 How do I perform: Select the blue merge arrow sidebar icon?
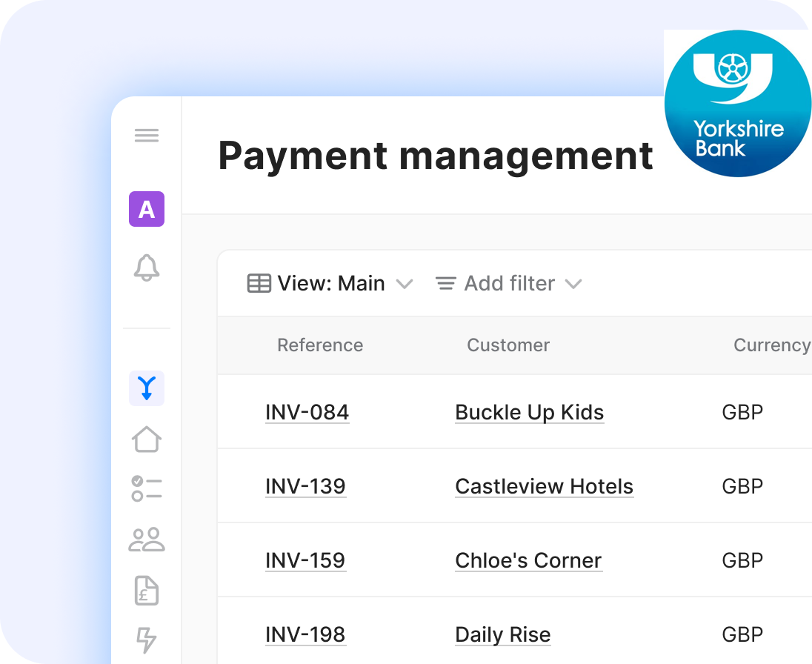point(147,388)
